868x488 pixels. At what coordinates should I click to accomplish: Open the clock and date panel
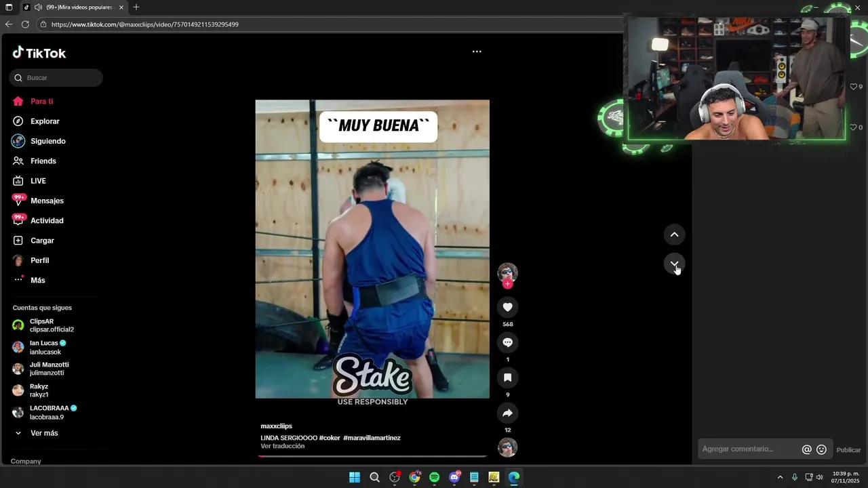pos(846,477)
